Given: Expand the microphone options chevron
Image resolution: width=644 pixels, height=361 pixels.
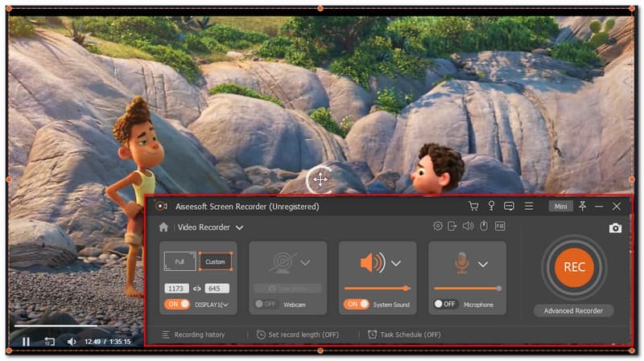Looking at the screenshot, I should click(x=483, y=265).
